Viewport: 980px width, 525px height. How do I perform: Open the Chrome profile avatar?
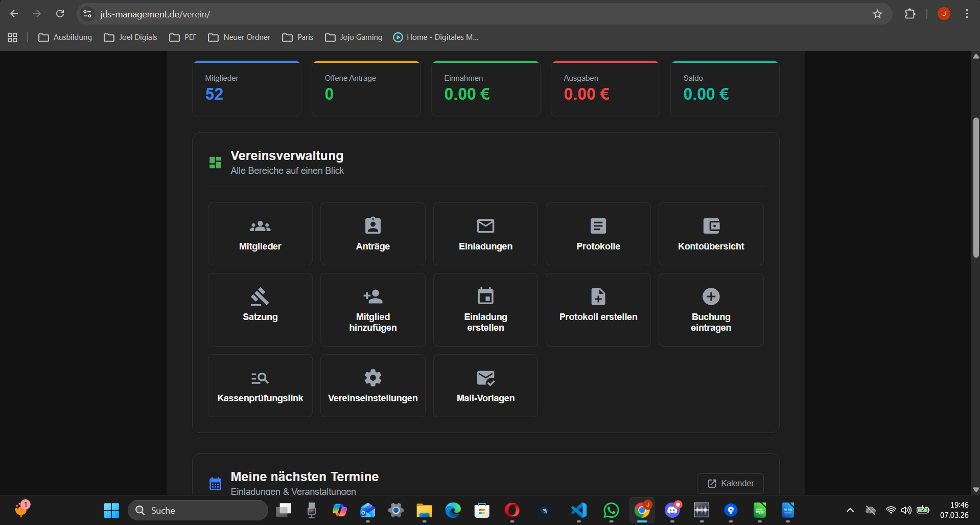(x=944, y=14)
